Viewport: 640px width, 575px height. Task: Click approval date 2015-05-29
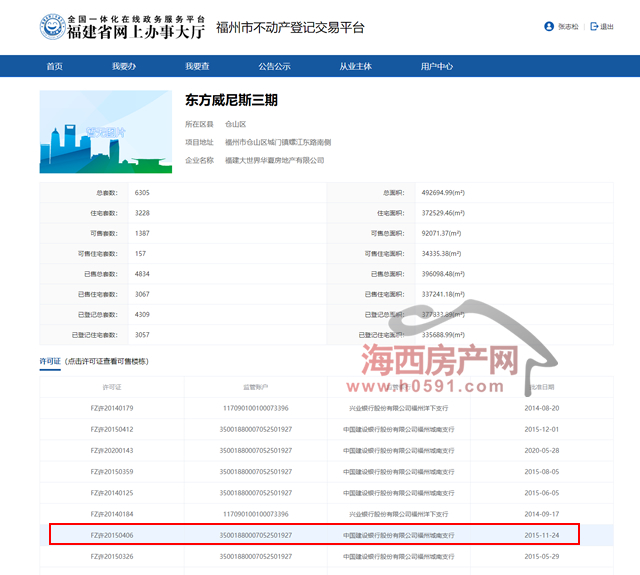tap(542, 556)
